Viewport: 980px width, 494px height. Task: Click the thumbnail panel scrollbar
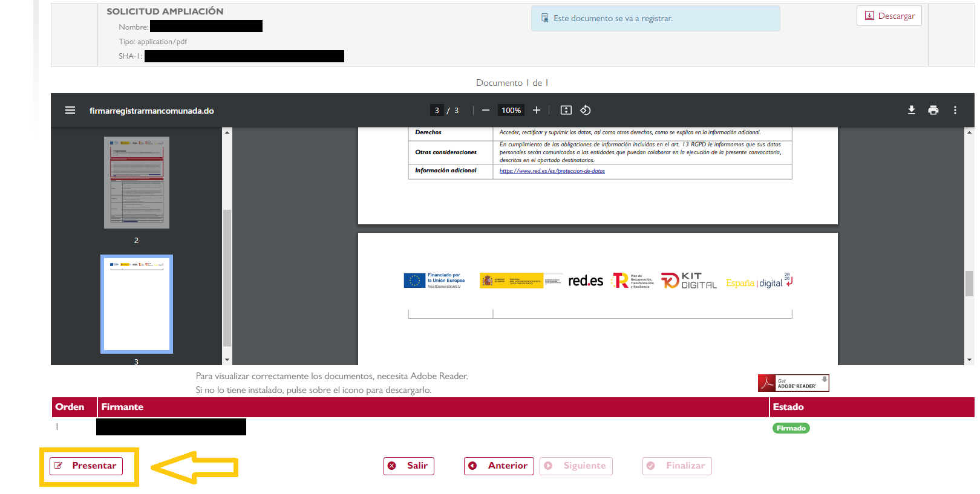pos(227,278)
